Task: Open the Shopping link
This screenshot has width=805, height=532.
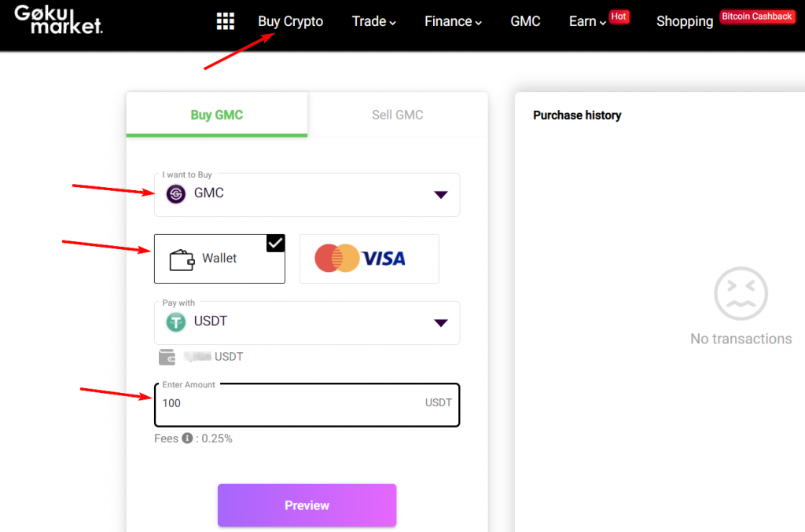Action: tap(685, 21)
